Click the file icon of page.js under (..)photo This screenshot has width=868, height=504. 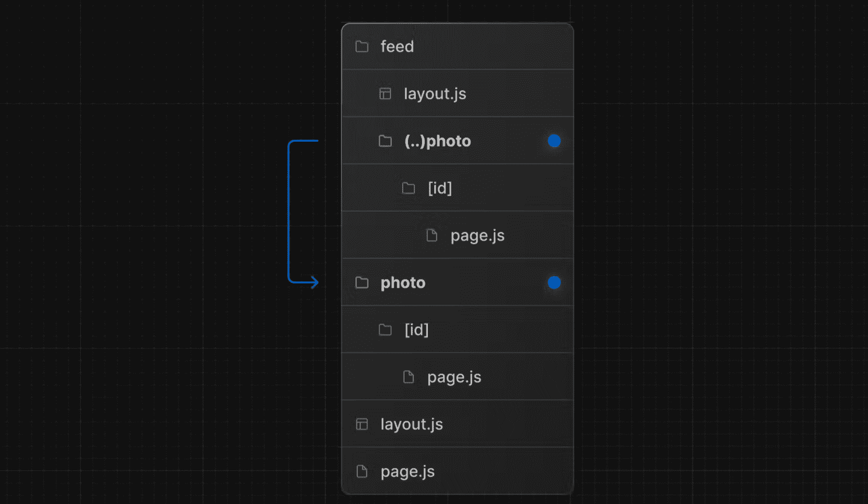point(432,236)
